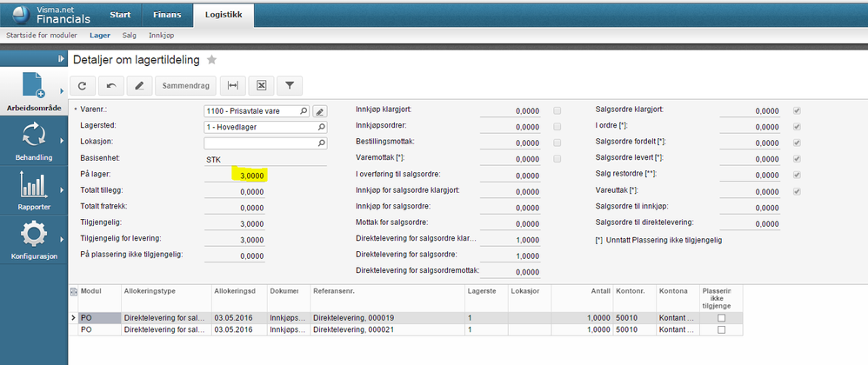Expand Konfigurasjon submenu arrow
The image size is (868, 365).
(62, 240)
